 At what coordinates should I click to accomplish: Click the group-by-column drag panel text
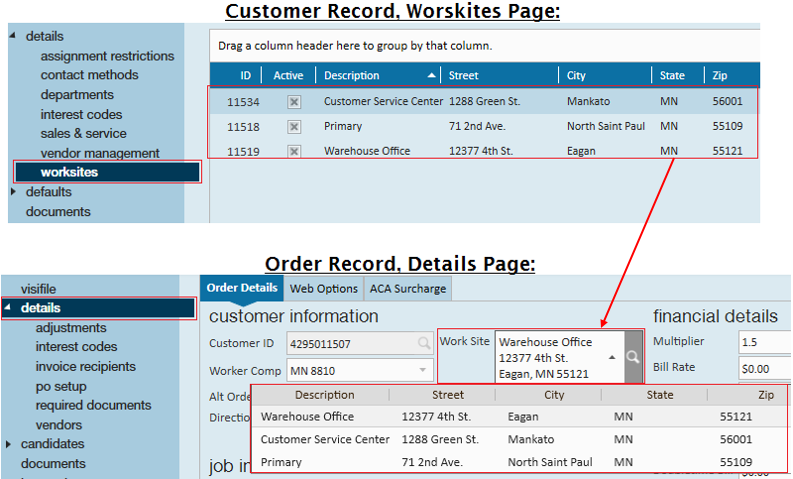point(355,46)
